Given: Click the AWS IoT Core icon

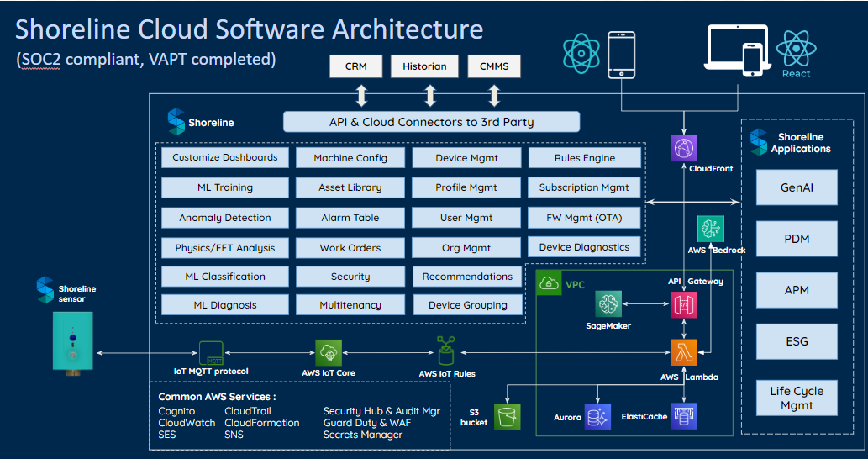Looking at the screenshot, I should coord(329,353).
